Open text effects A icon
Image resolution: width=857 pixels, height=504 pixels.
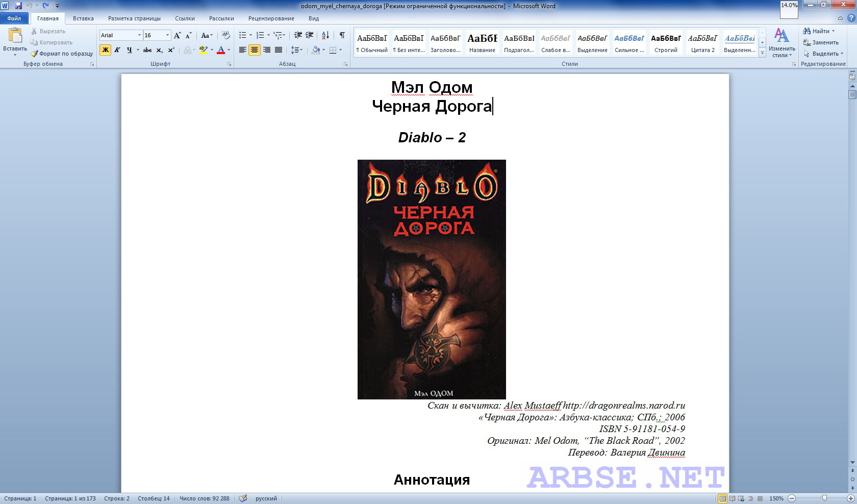[x=187, y=50]
